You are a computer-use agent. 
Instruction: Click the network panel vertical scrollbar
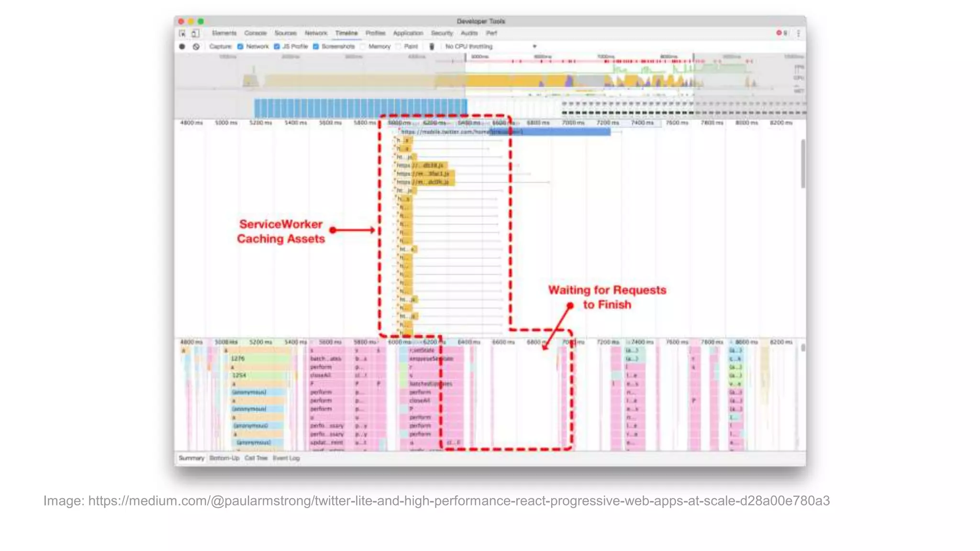(x=802, y=164)
